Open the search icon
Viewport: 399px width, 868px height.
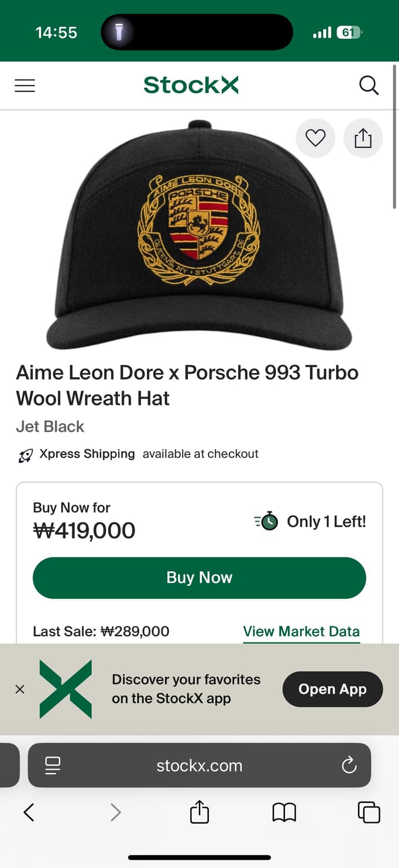pos(368,85)
